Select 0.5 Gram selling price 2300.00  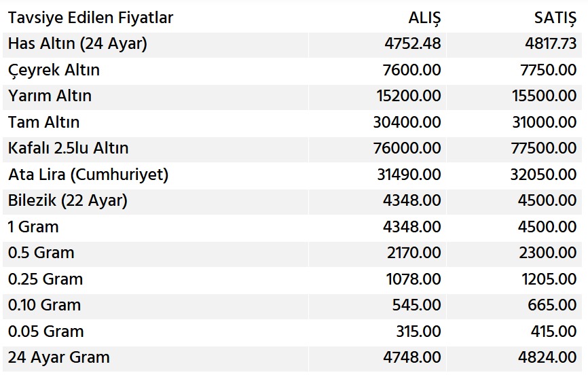pyautogui.click(x=547, y=253)
